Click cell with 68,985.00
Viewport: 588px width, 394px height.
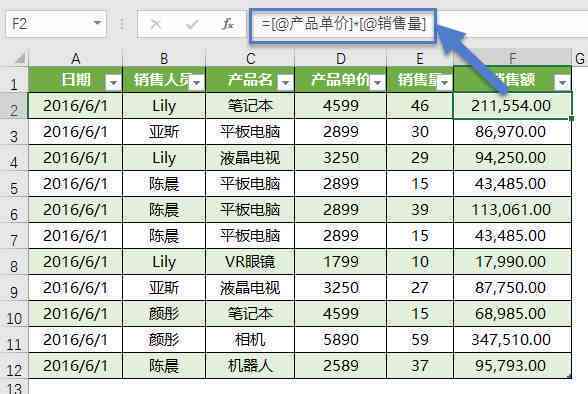click(x=512, y=314)
